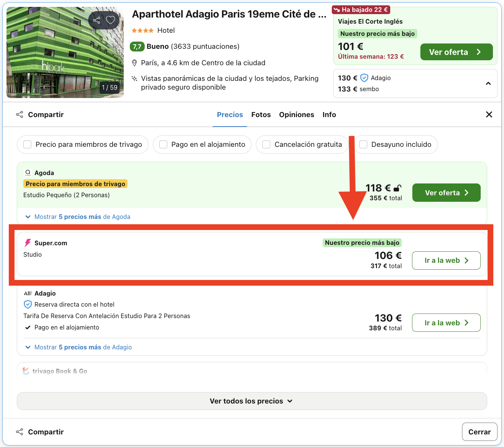This screenshot has height=447, width=504.
Task: Select the Agoda logo icon
Action: pyautogui.click(x=27, y=172)
